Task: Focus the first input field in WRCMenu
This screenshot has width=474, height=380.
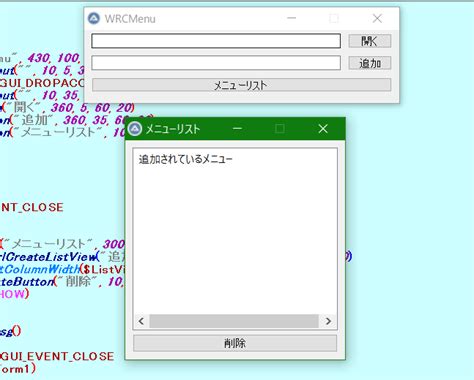Action: 216,41
